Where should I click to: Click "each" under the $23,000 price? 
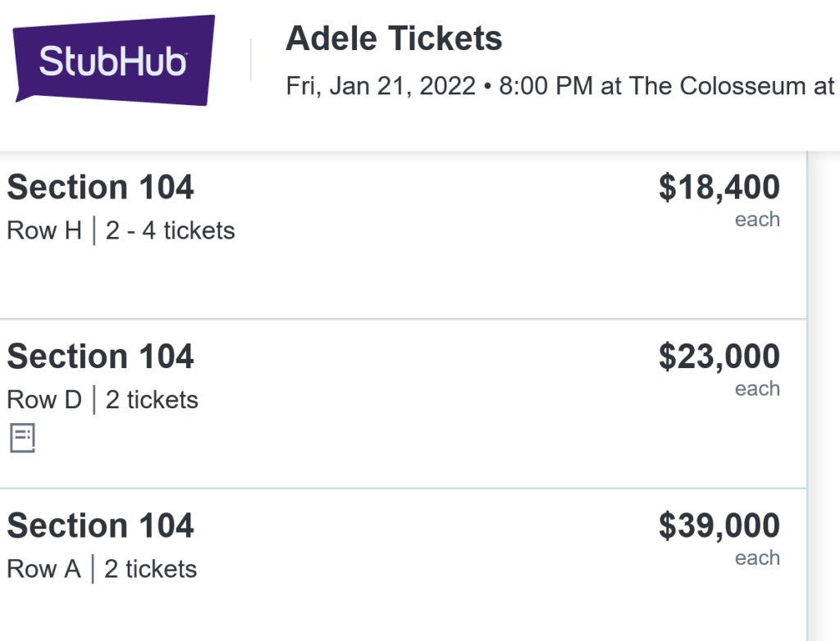coord(757,389)
